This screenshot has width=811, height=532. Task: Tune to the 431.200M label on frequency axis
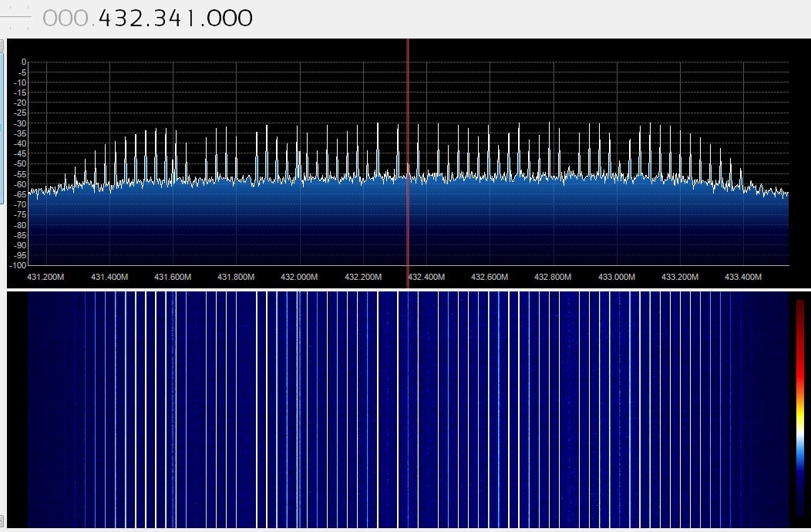pyautogui.click(x=45, y=277)
